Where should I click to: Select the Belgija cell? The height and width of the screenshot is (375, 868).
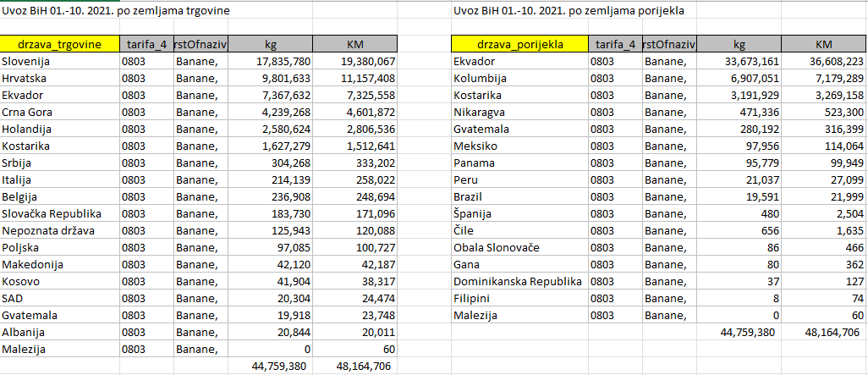pyautogui.click(x=60, y=197)
